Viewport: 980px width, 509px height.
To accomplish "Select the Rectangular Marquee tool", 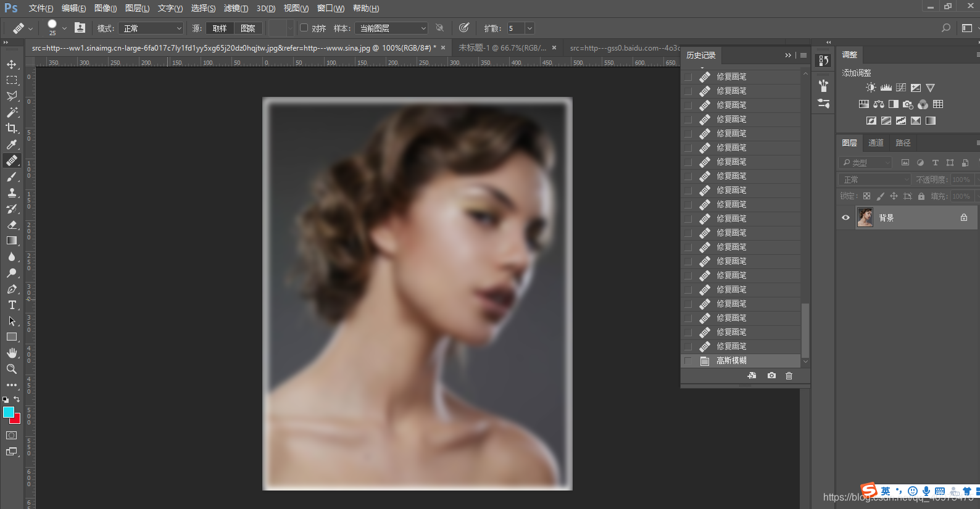I will pyautogui.click(x=12, y=80).
